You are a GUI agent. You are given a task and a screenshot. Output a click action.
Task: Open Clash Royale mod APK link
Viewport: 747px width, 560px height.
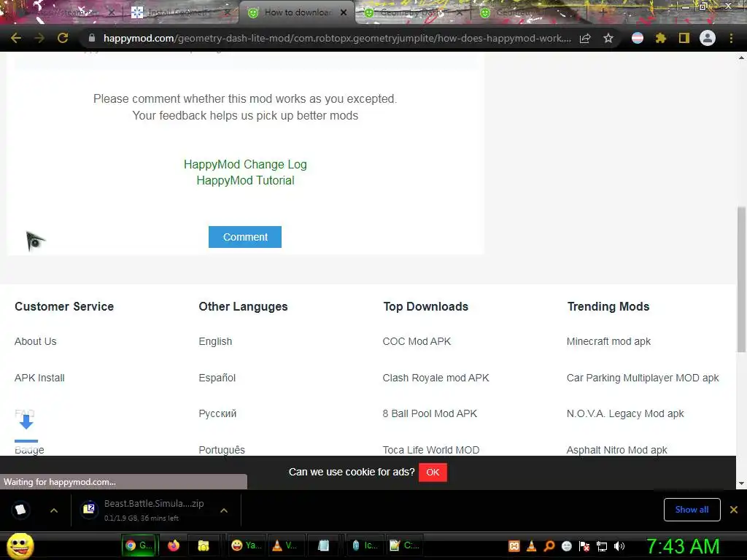pyautogui.click(x=436, y=378)
